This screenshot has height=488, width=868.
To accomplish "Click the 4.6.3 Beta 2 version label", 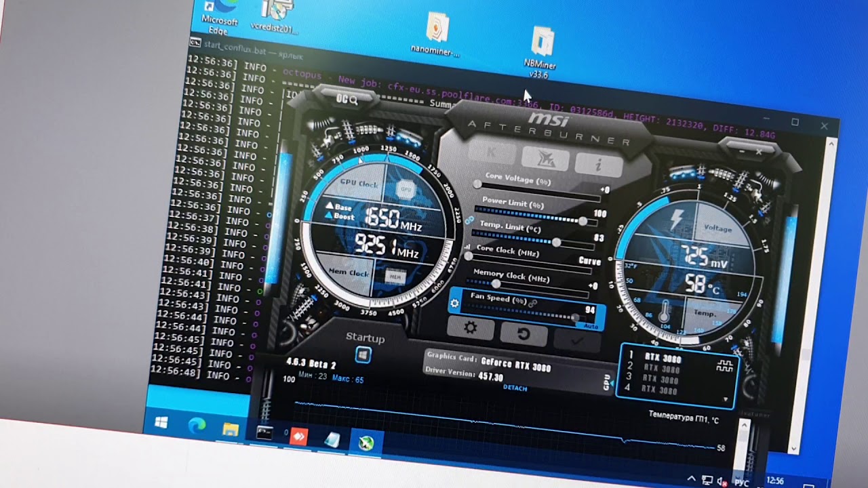I will click(311, 363).
